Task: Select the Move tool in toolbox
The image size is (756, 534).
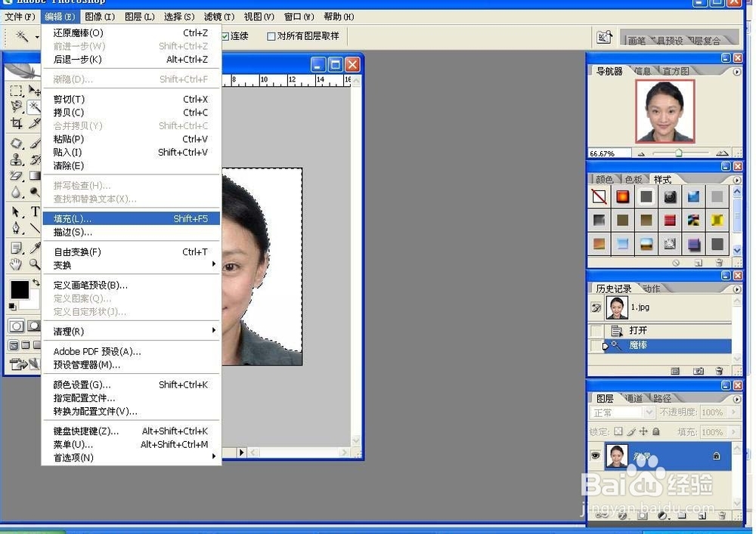Action: click(34, 91)
